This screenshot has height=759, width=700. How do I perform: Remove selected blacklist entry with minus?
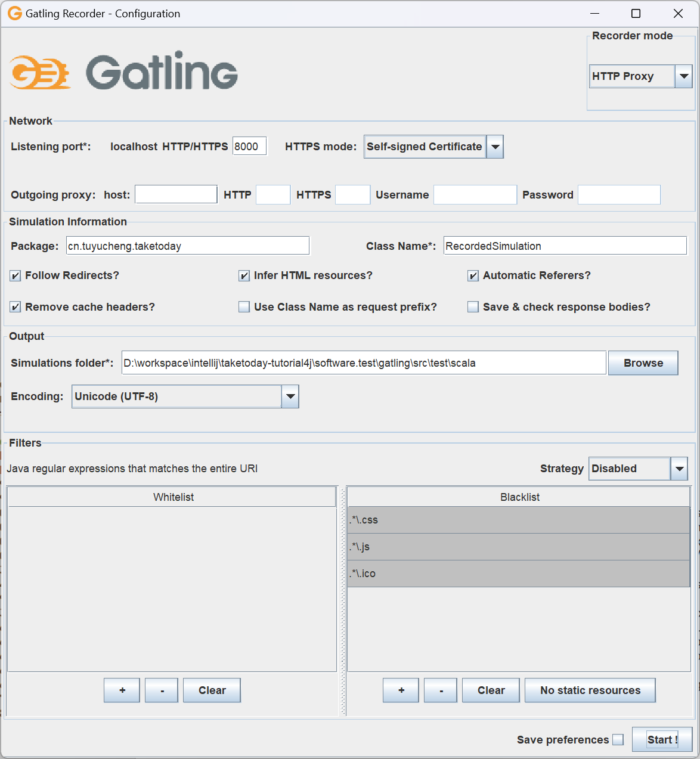(x=441, y=690)
